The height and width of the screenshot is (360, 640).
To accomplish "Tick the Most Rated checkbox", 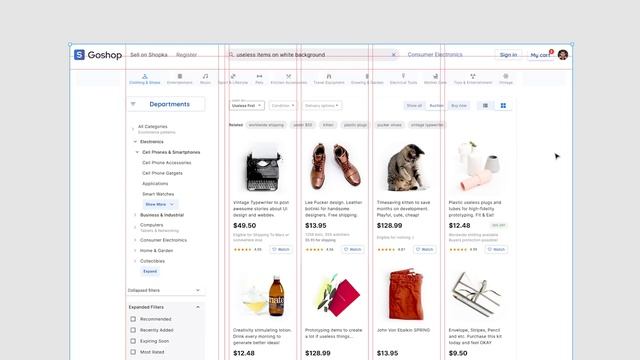I will click(x=133, y=352).
